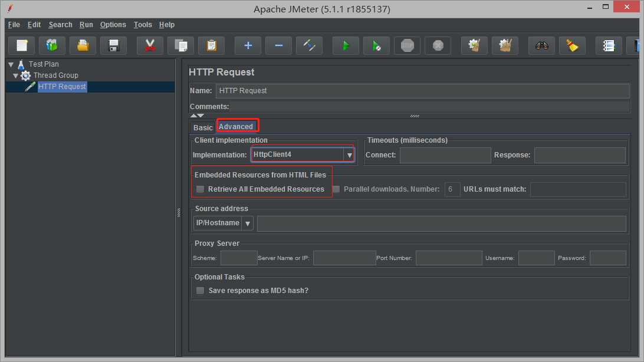Collapse the Thread Group tree node
Screen dimensions: 644x362
(15, 75)
